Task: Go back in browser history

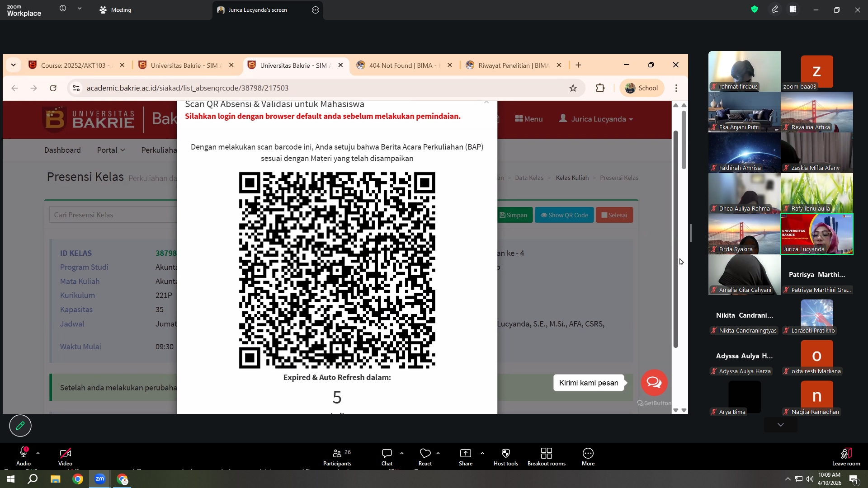Action: [x=14, y=88]
